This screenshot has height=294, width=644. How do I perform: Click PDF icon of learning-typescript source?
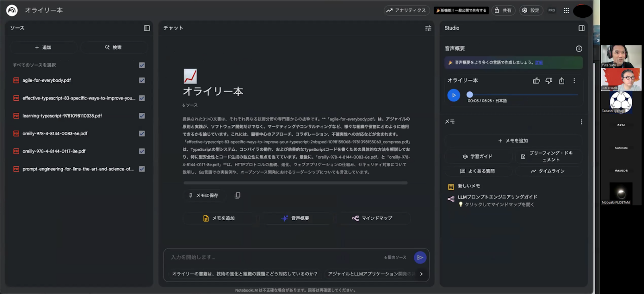click(x=16, y=116)
